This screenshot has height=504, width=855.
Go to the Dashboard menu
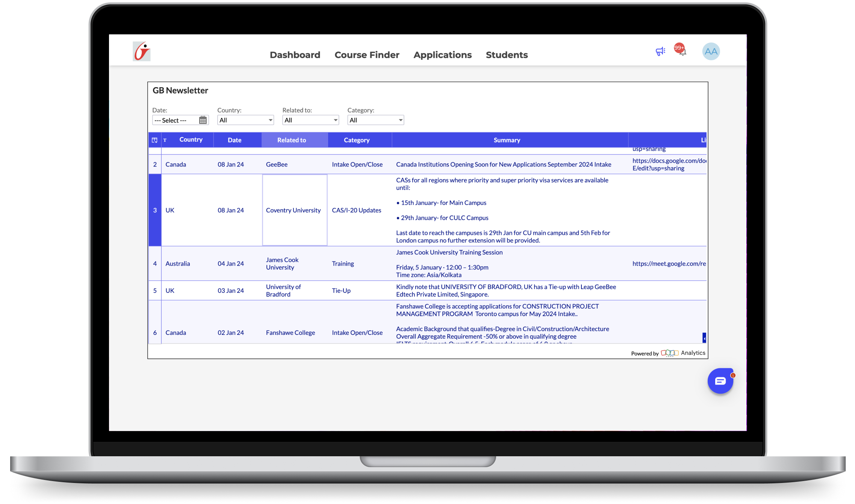tap(295, 55)
